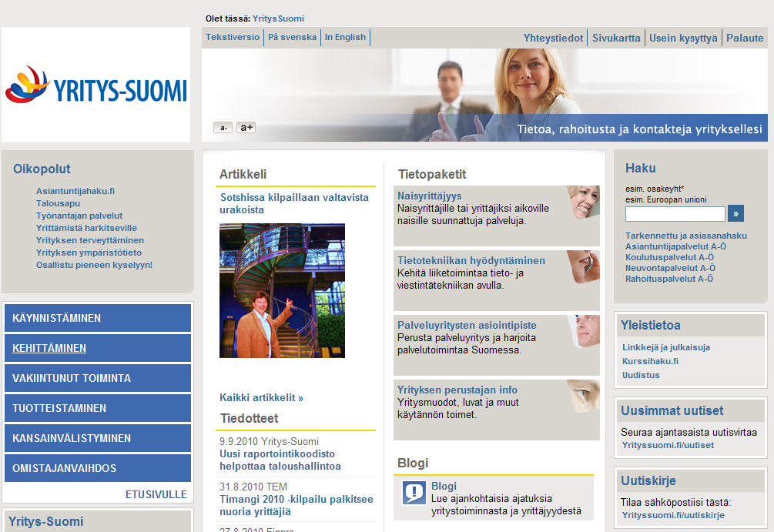The width and height of the screenshot is (774, 532).
Task: Open the KANSAINVÄLISTYMINEN section
Action: [98, 438]
